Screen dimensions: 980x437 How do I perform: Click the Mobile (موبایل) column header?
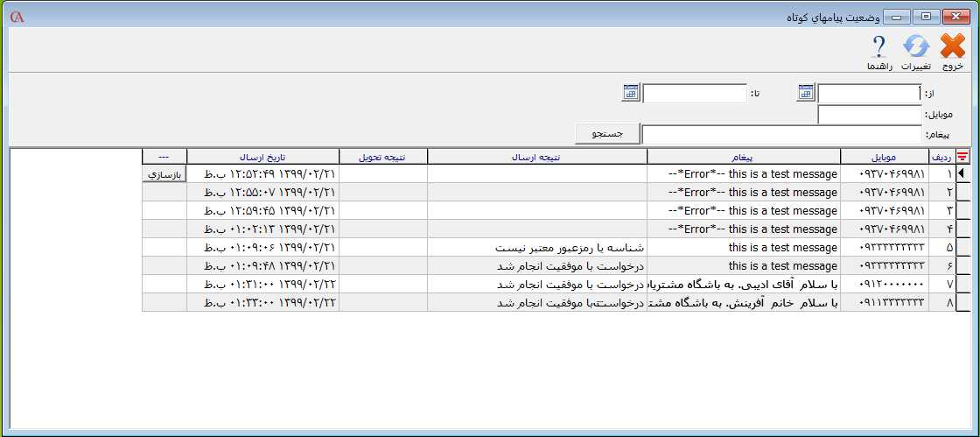point(883,157)
